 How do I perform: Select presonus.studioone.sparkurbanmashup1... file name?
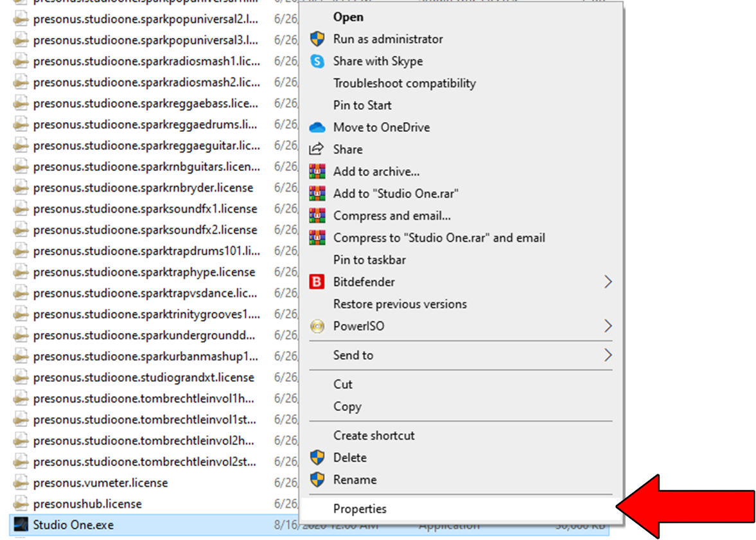(146, 357)
